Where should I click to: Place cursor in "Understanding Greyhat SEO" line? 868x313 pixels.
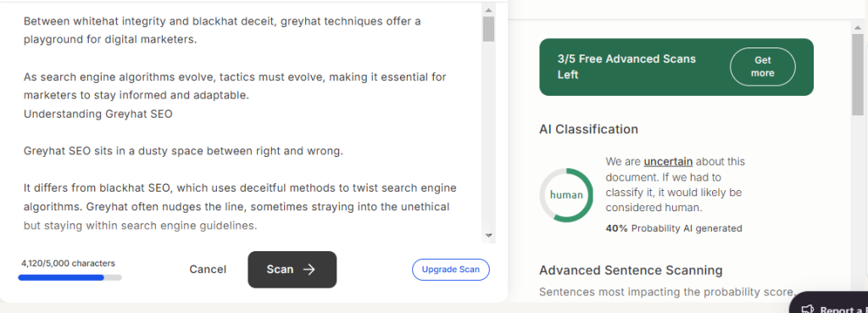coord(98,115)
